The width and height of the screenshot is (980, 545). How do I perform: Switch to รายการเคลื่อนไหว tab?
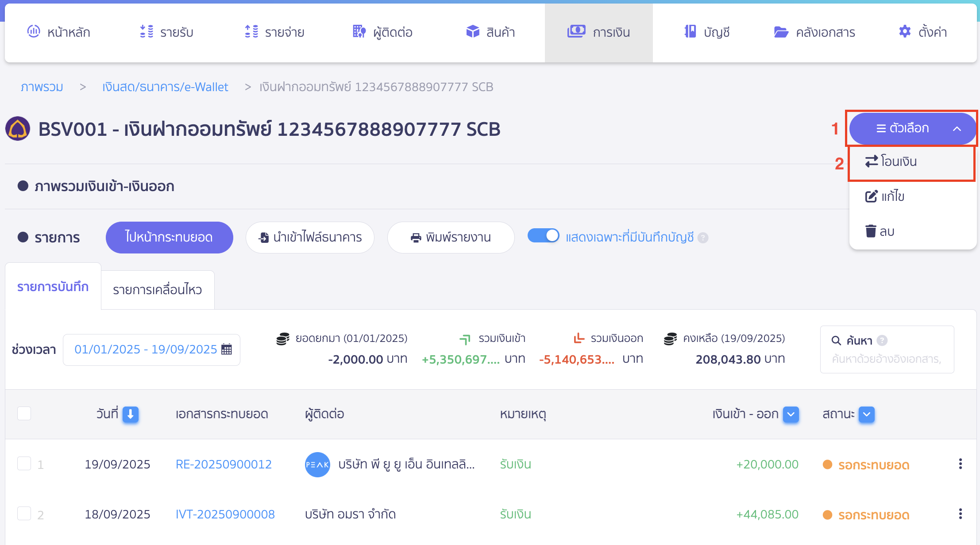coord(158,290)
